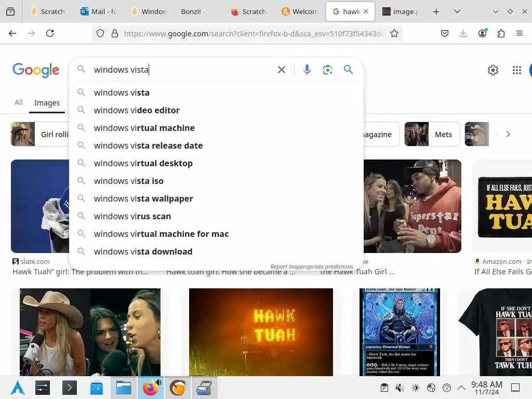Choose suggestion 'windows vista iso'

(217, 181)
